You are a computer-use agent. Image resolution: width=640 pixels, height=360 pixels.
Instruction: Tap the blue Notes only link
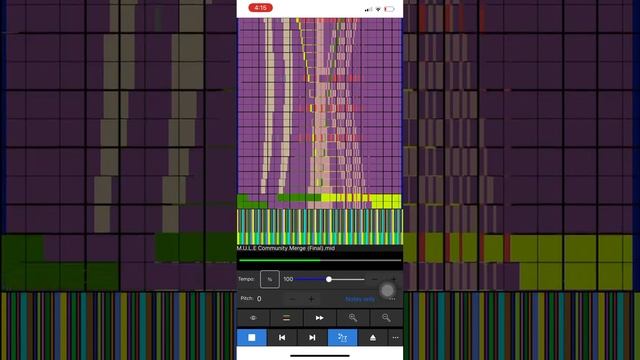[360, 299]
